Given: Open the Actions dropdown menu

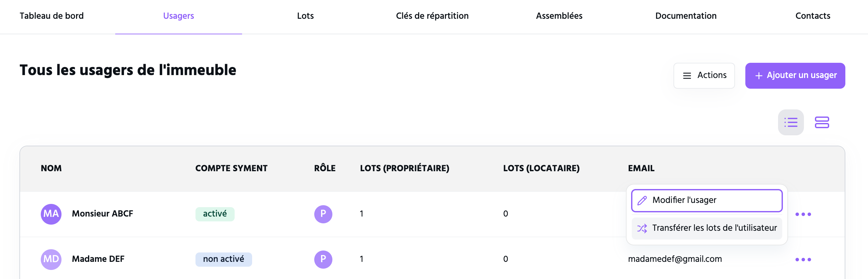Looking at the screenshot, I should coord(704,75).
